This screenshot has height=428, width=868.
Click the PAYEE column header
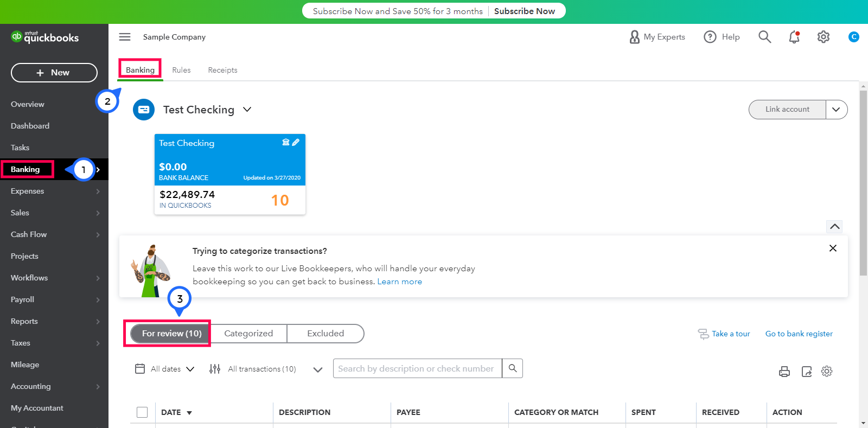tap(408, 412)
